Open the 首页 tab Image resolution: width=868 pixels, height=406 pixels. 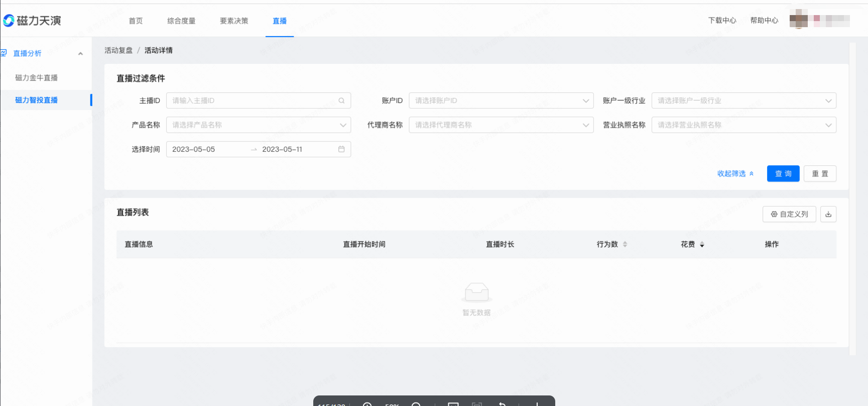136,21
